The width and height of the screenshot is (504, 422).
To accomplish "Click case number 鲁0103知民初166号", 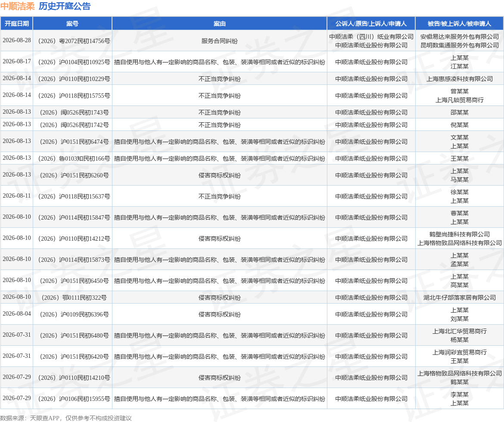I will (x=74, y=158).
